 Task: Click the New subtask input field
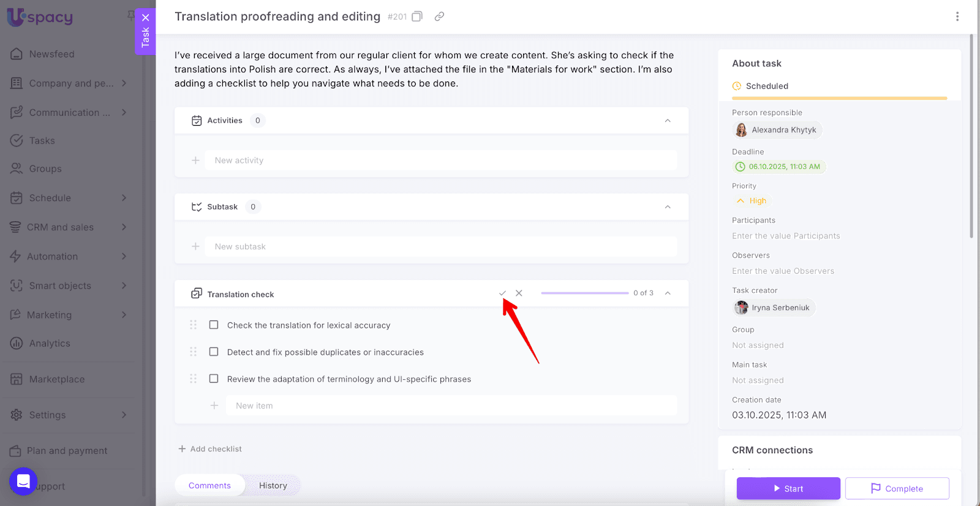click(x=441, y=247)
